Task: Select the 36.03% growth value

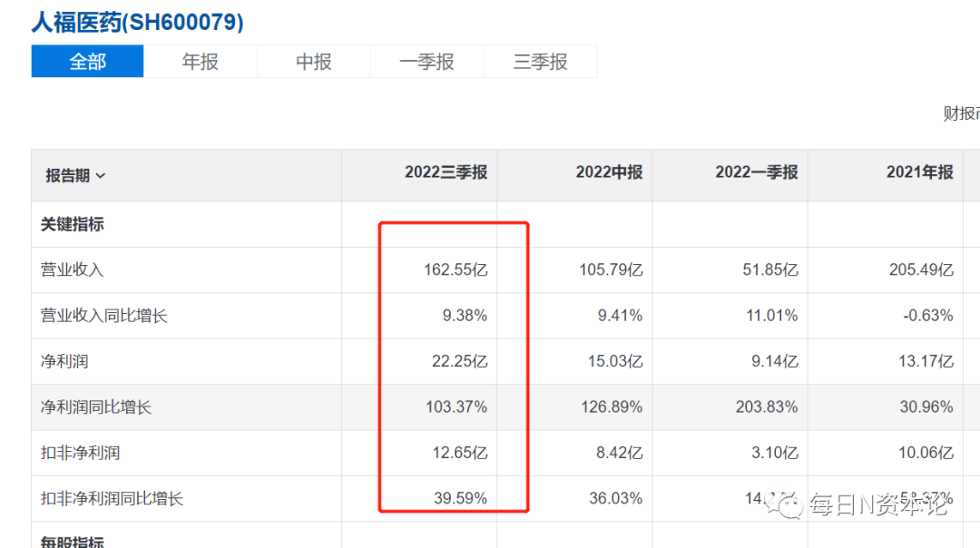Action: click(x=615, y=498)
